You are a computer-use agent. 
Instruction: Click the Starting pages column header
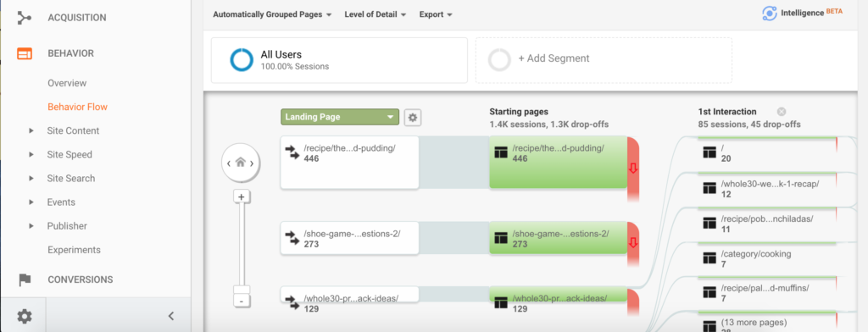coord(519,112)
